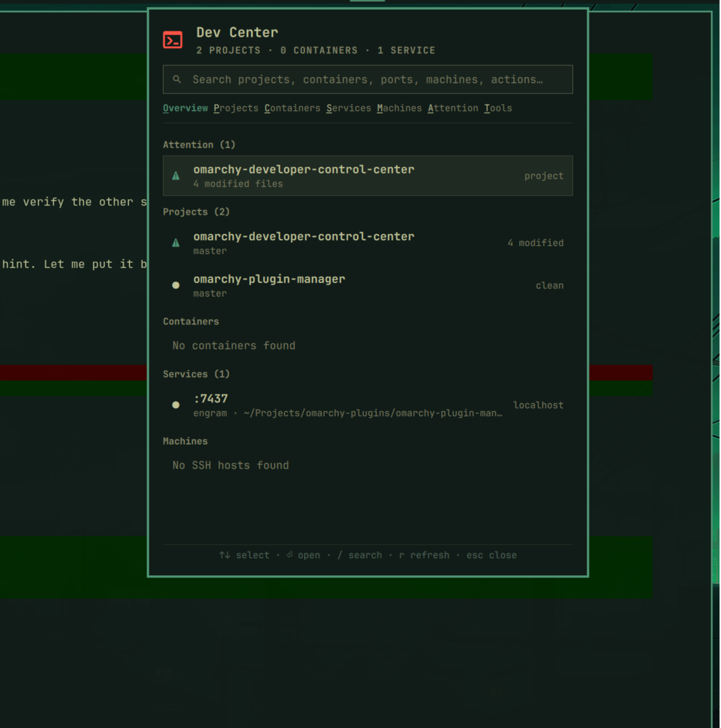Click the 'project' tag in Attention row

(x=544, y=176)
